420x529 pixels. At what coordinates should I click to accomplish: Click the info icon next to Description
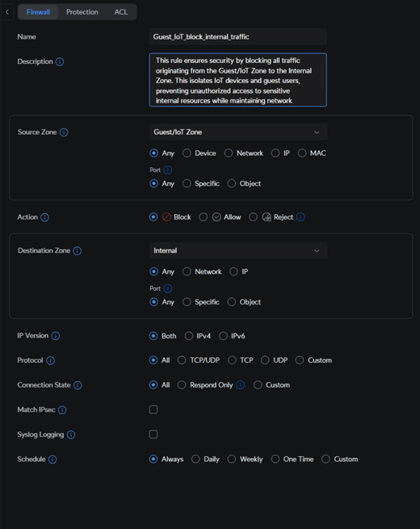[x=60, y=61]
